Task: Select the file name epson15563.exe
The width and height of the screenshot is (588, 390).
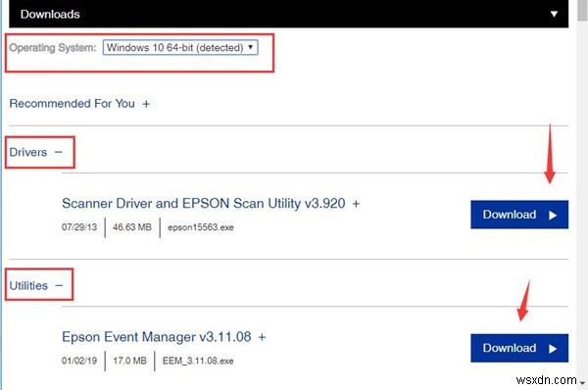Action: pyautogui.click(x=201, y=227)
